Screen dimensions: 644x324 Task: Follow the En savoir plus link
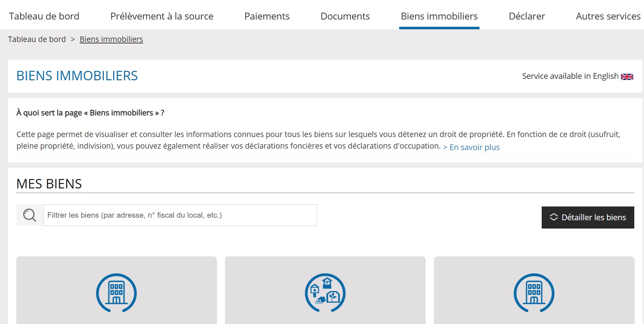474,147
